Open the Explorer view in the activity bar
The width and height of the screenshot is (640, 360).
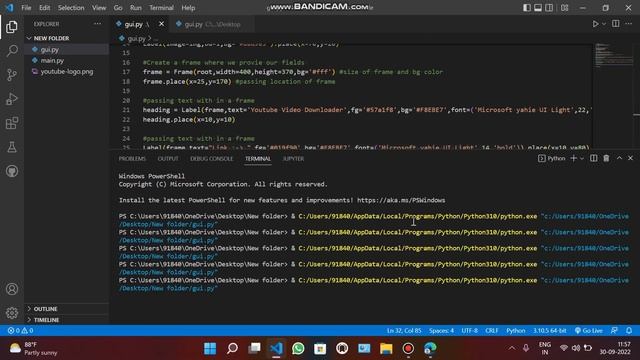point(12,27)
